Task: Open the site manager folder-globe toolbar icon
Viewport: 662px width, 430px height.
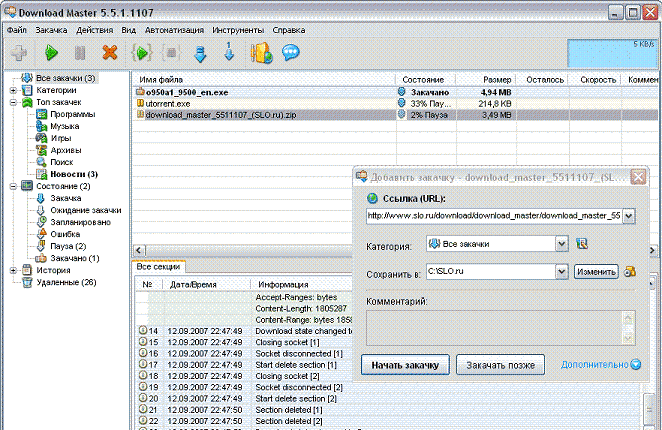Action: [x=261, y=53]
